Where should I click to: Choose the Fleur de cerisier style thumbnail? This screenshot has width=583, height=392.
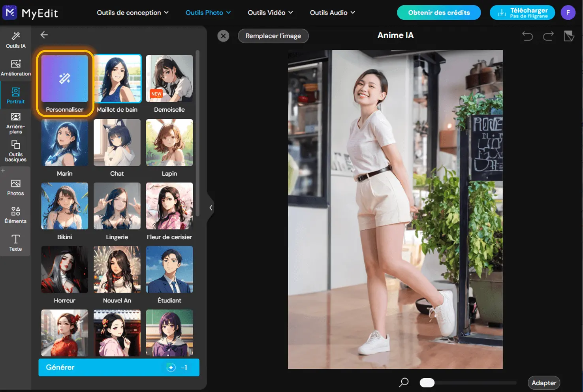(x=169, y=211)
